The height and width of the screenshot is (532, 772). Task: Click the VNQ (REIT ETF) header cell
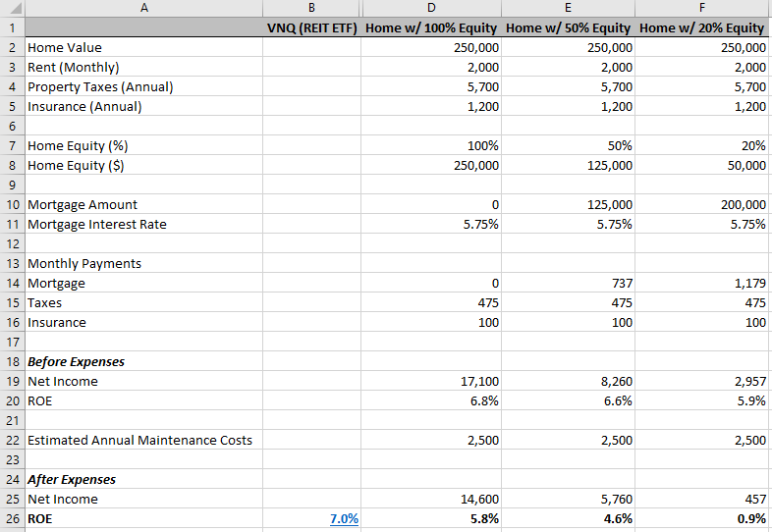pos(311,27)
